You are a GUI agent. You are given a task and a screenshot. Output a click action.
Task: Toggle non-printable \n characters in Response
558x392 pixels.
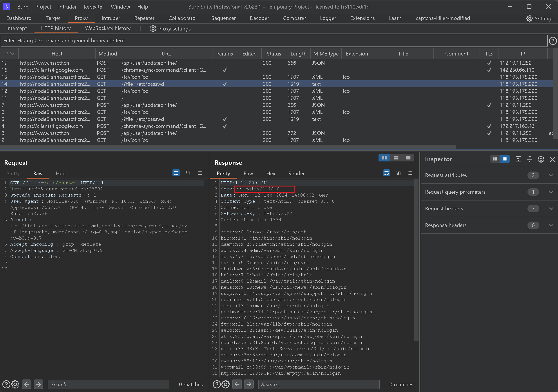point(398,173)
